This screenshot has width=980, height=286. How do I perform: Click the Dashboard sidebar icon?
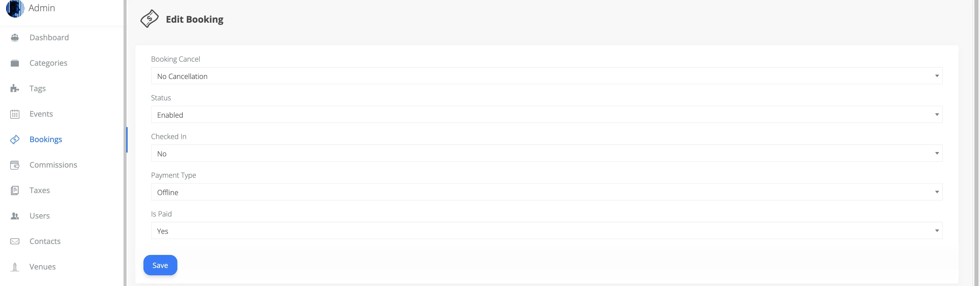tap(15, 38)
